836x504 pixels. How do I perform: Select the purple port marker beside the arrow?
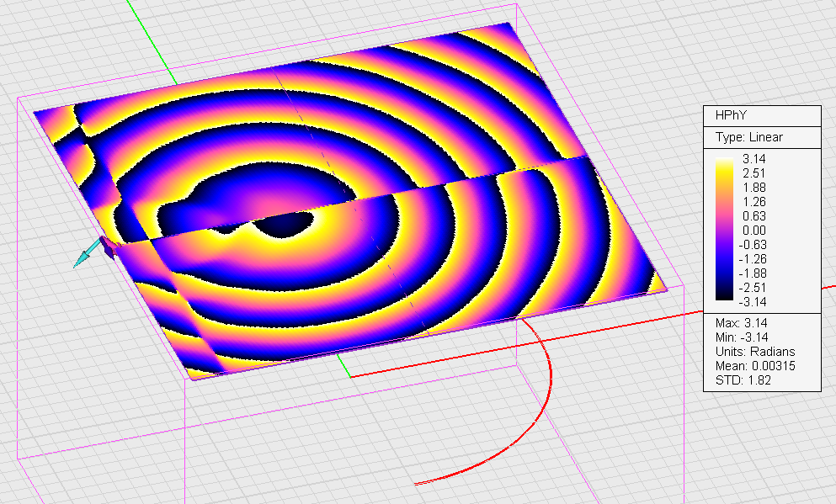(x=107, y=247)
